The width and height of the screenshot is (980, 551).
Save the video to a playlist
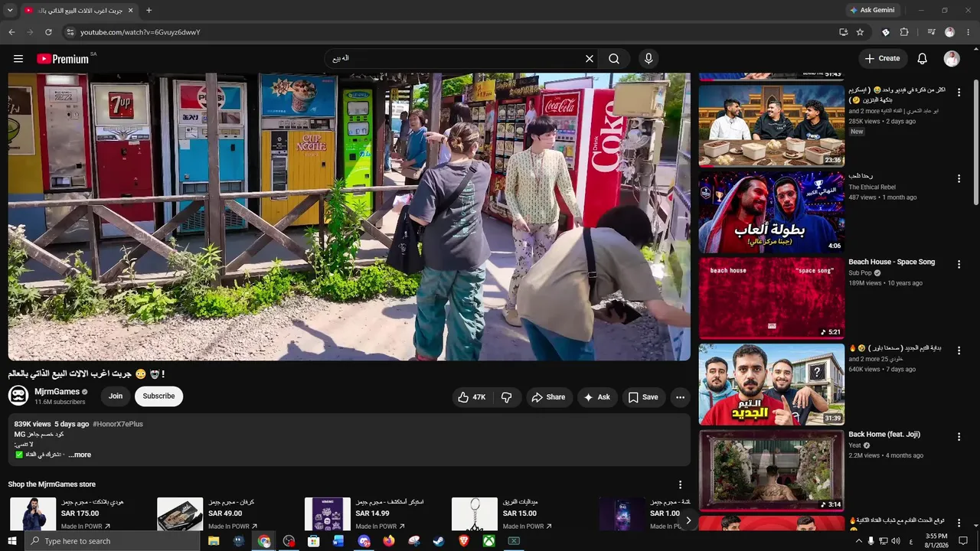pos(643,397)
